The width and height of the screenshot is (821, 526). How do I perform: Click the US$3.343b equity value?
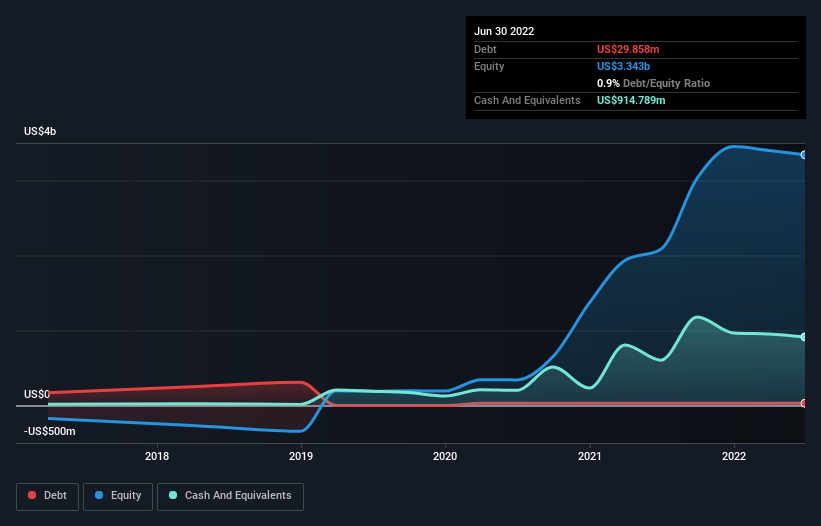tap(623, 66)
